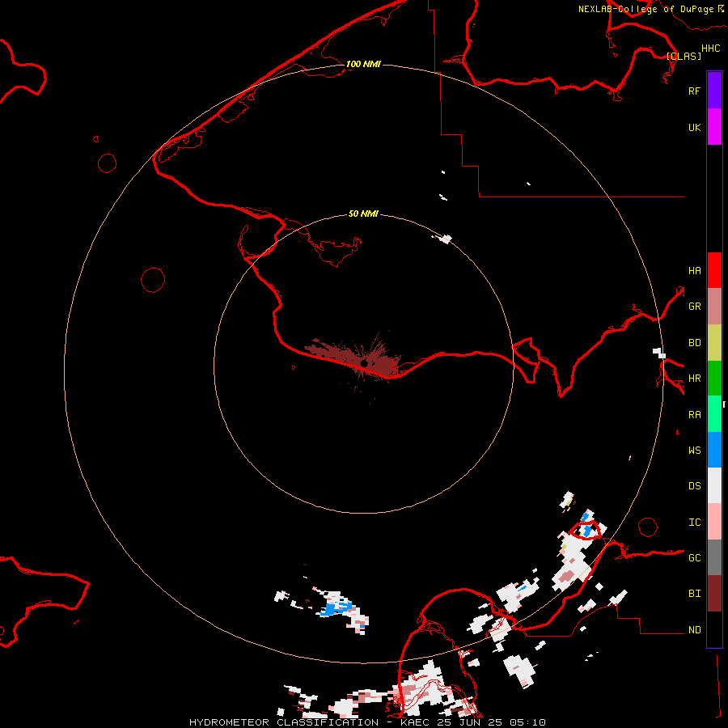Click the pink IC legend swatch
728x728 pixels.
click(714, 522)
